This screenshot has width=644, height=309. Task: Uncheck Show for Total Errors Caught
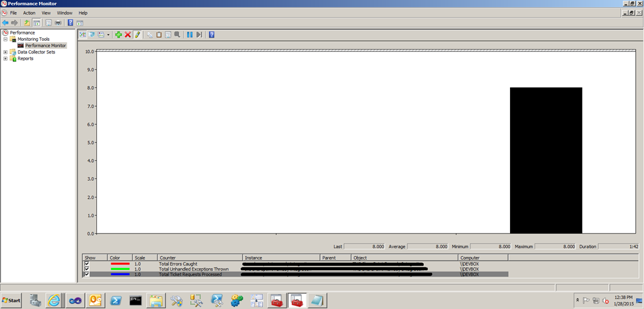tap(87, 264)
